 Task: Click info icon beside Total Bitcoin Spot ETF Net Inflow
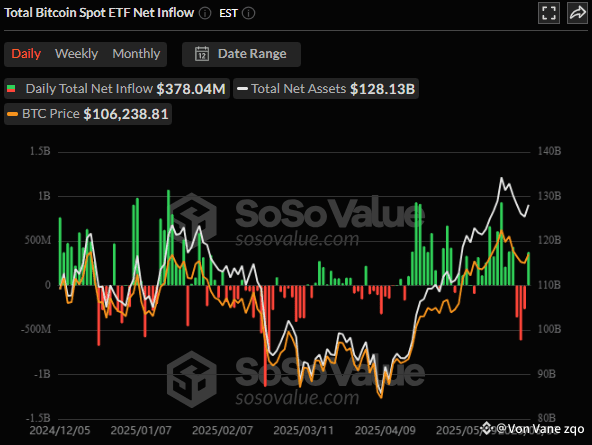pyautogui.click(x=205, y=13)
